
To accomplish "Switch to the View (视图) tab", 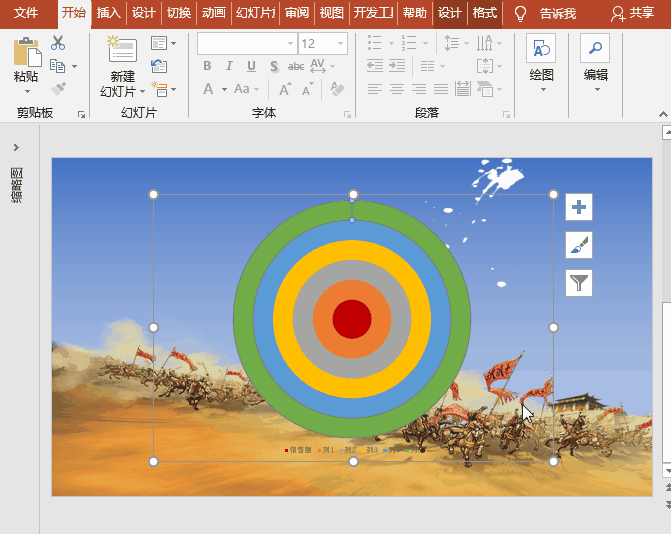I will pyautogui.click(x=332, y=13).
